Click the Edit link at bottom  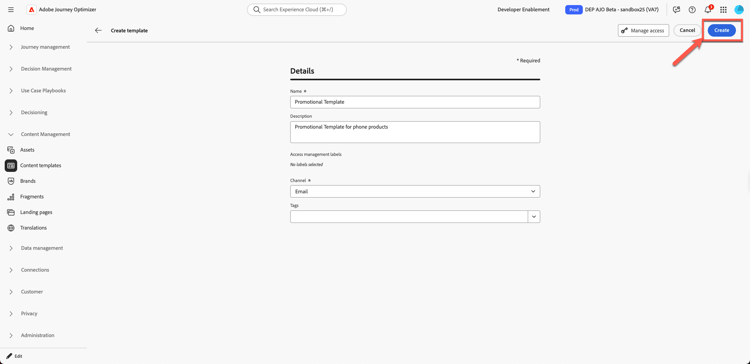tap(18, 356)
